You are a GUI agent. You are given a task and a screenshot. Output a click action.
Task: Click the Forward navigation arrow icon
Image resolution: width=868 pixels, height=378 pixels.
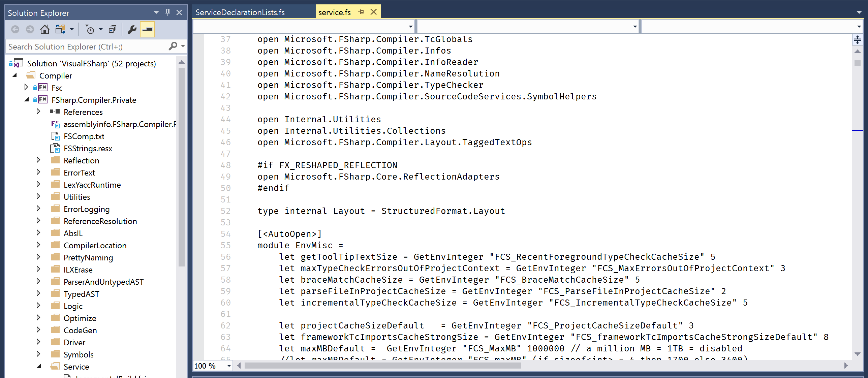pyautogui.click(x=30, y=29)
